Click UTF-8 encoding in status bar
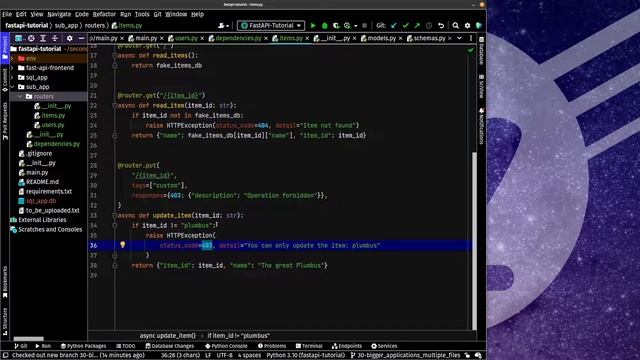This screenshot has height=360, width=640. (x=224, y=356)
